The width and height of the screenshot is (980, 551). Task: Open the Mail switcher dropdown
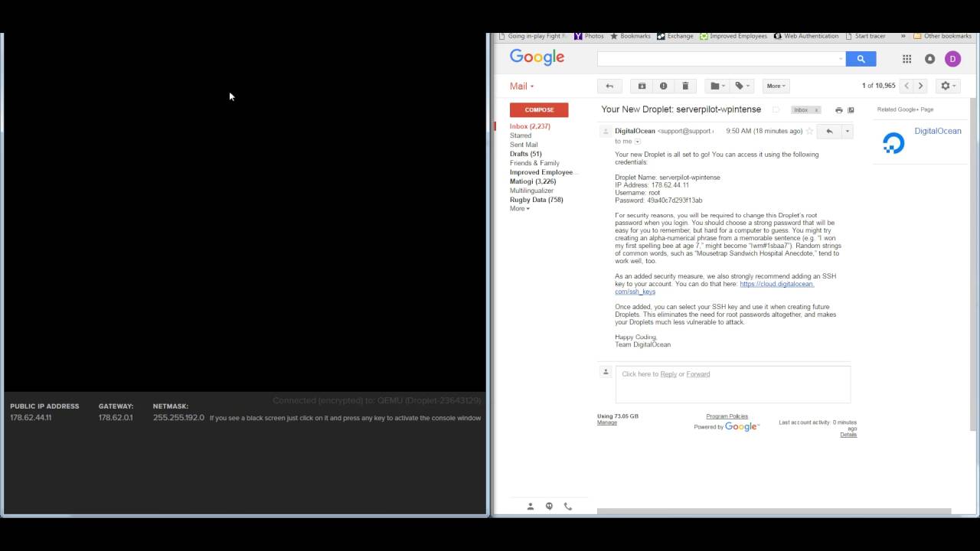(522, 86)
